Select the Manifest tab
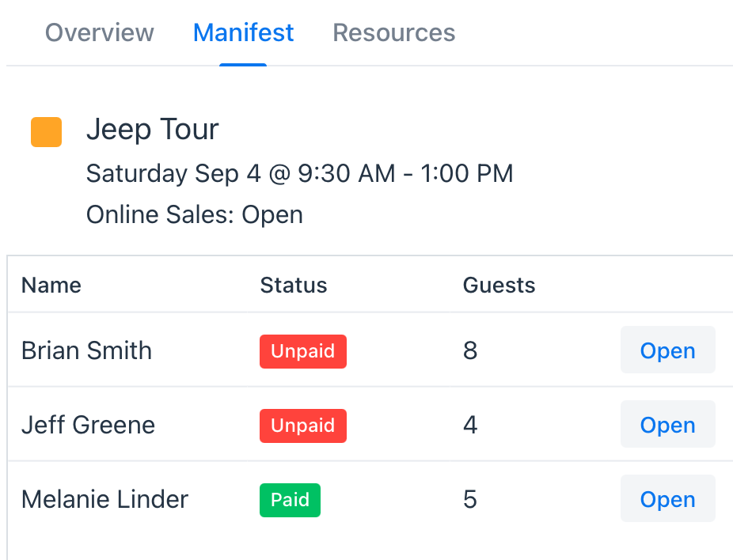The image size is (733, 560). pyautogui.click(x=243, y=32)
